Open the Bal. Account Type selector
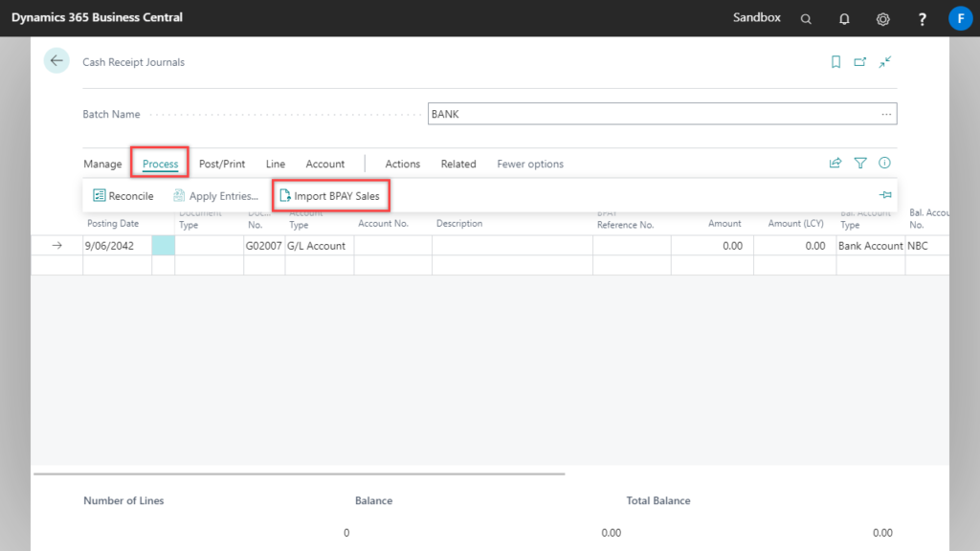980x551 pixels. (869, 245)
